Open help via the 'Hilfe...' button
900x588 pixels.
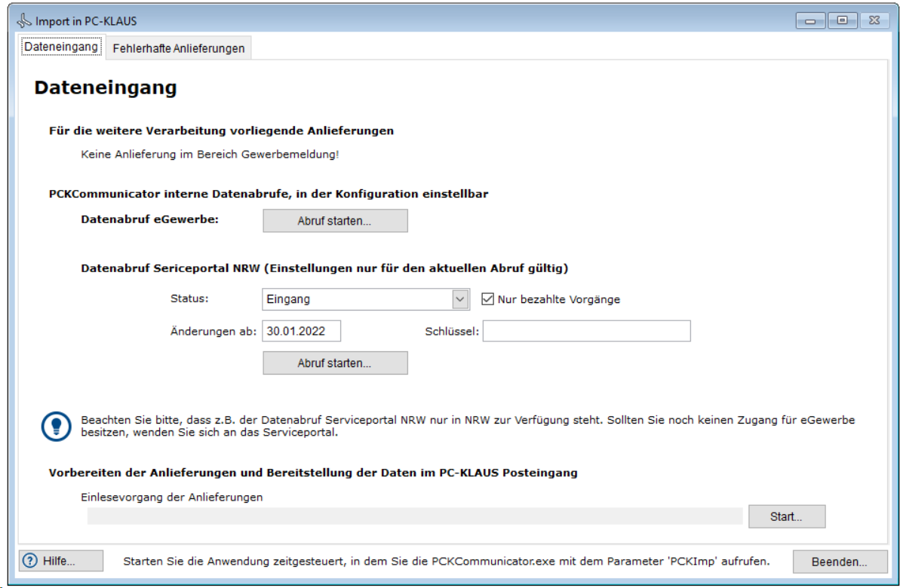(x=61, y=561)
